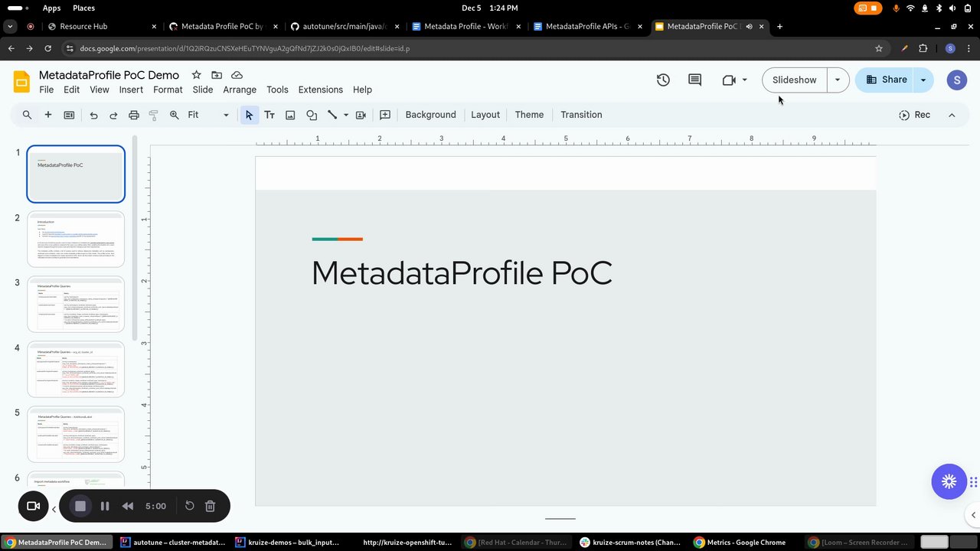Open the Theme panel button
This screenshot has width=980, height=551.
point(529,115)
